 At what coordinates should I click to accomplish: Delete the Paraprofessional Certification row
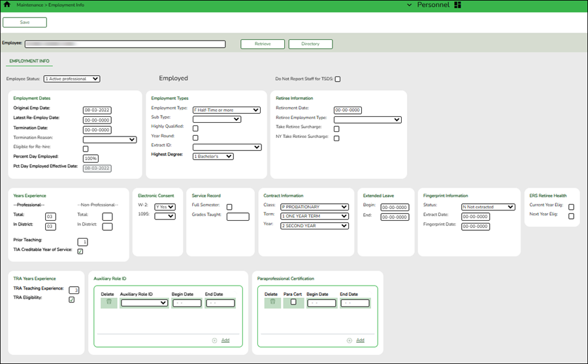272,302
